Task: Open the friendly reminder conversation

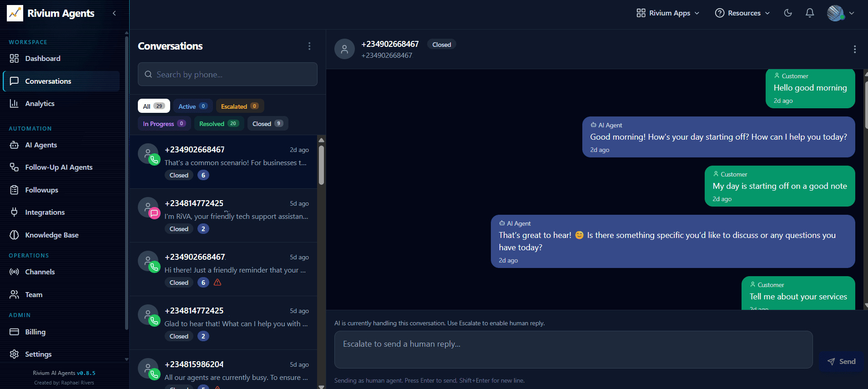Action: pyautogui.click(x=223, y=269)
